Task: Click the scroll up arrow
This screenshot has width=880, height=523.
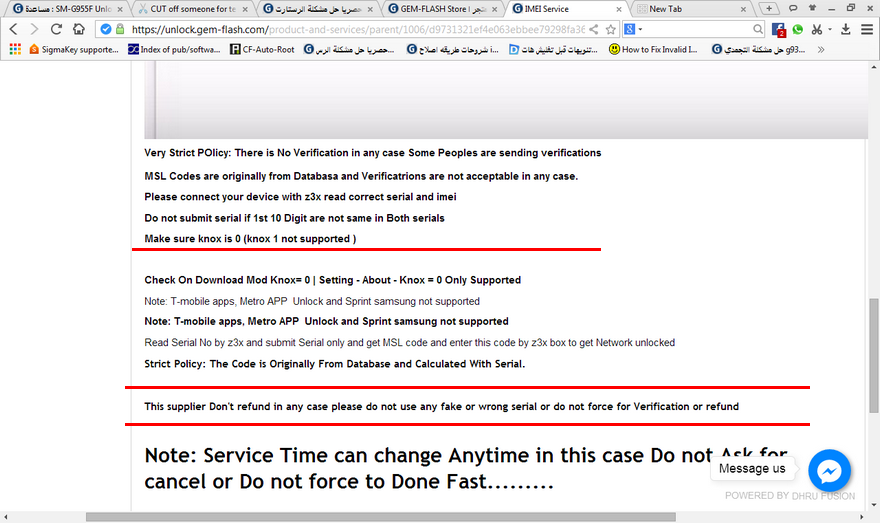Action: [874, 67]
